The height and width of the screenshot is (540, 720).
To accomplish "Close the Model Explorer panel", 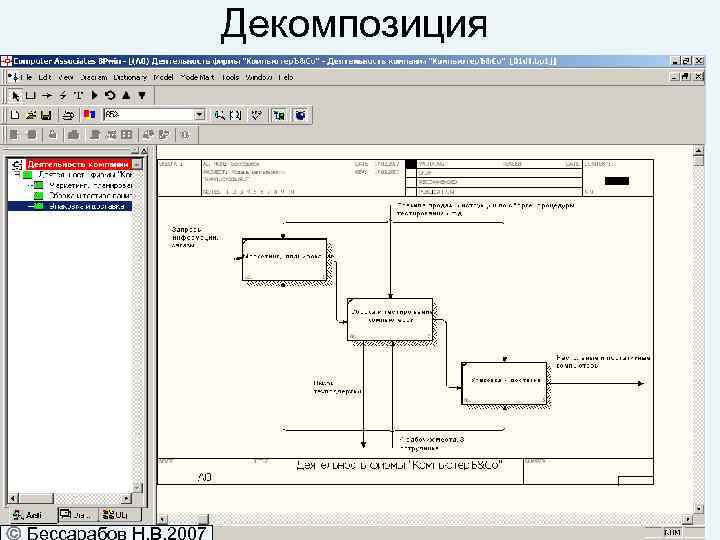I will click(144, 151).
